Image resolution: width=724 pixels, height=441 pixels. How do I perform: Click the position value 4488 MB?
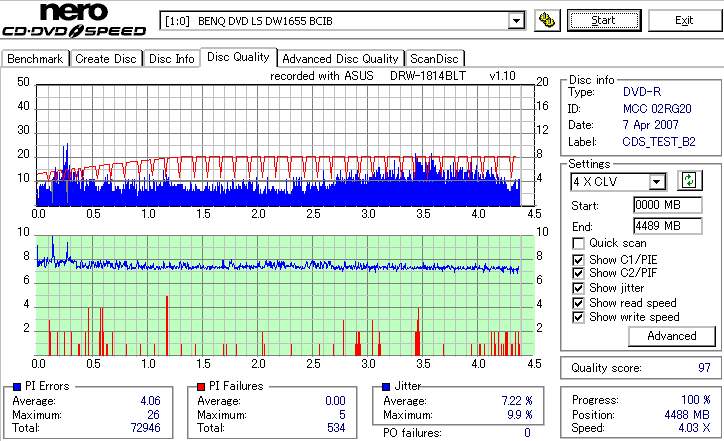pyautogui.click(x=687, y=415)
